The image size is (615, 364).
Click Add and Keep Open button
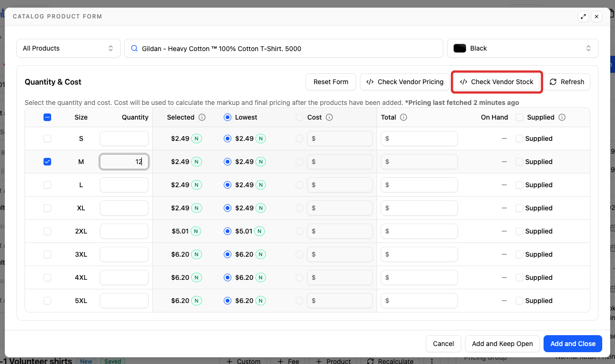pos(502,344)
